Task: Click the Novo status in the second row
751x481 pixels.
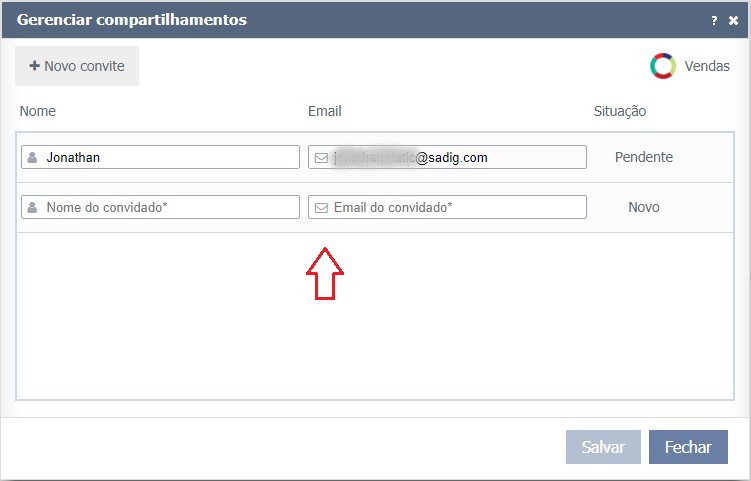Action: pyautogui.click(x=643, y=207)
